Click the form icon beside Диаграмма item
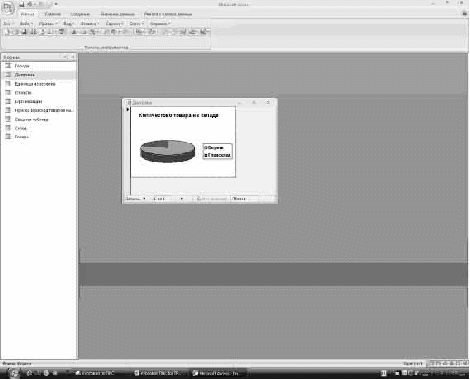Screen dimensions: 470x380 [x=8, y=75]
